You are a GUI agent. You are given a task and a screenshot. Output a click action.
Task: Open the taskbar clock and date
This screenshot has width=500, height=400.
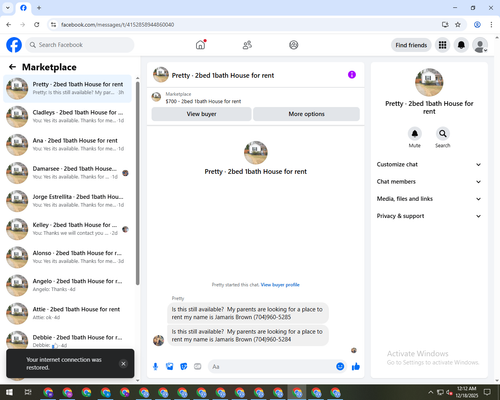tap(466, 392)
